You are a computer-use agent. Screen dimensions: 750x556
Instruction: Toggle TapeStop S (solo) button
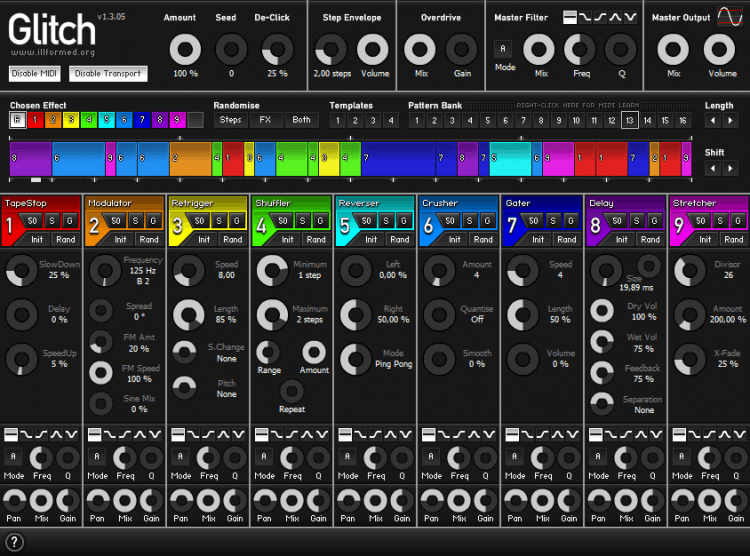tap(52, 221)
